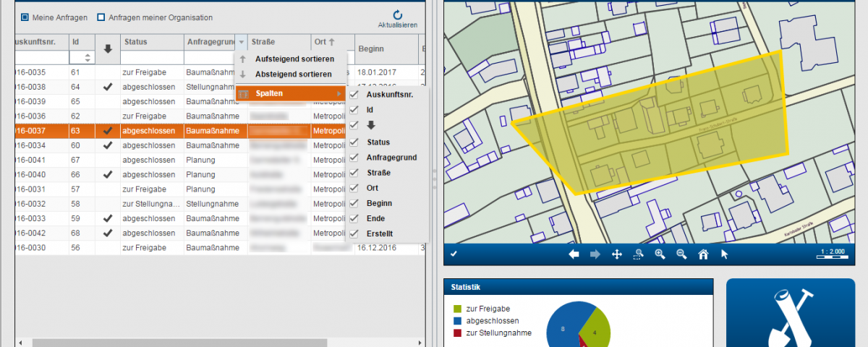Image resolution: width=868 pixels, height=347 pixels.
Task: Click the Aktualisieren refresh icon
Action: tap(398, 14)
